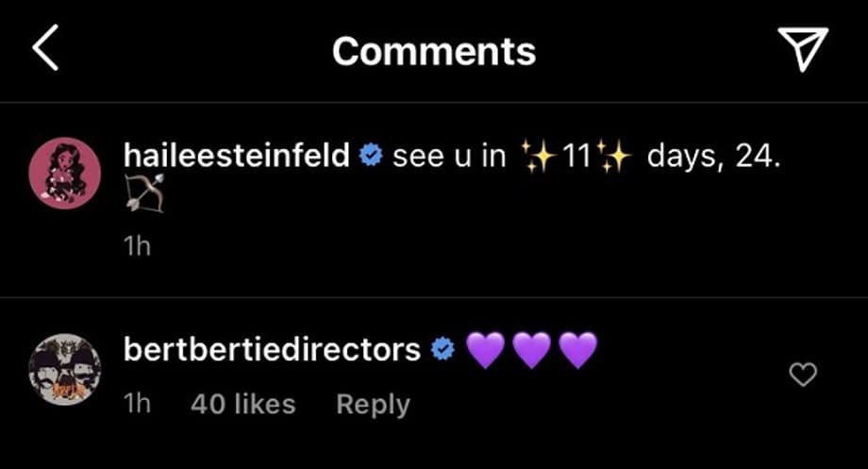
Task: Open haileesteinfeld's profile picture
Action: click(65, 171)
